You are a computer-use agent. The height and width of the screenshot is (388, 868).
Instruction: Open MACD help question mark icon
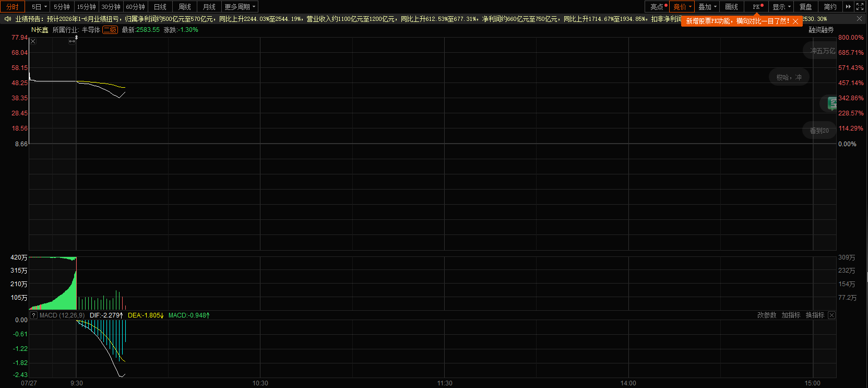(x=34, y=315)
